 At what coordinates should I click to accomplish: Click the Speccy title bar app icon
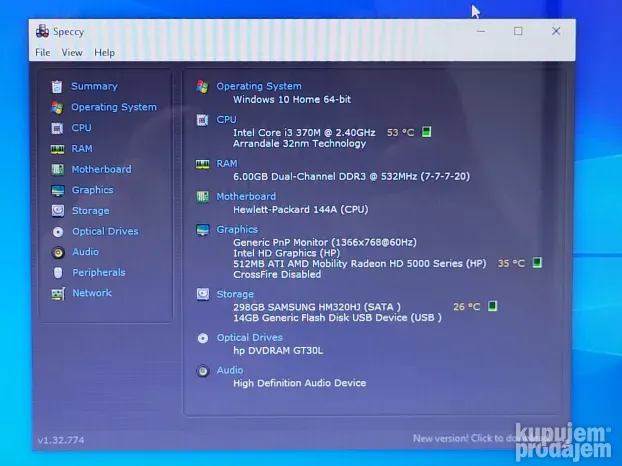[x=41, y=31]
